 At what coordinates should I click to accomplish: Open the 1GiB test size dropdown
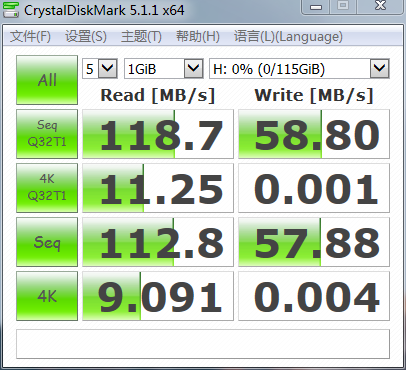click(164, 69)
